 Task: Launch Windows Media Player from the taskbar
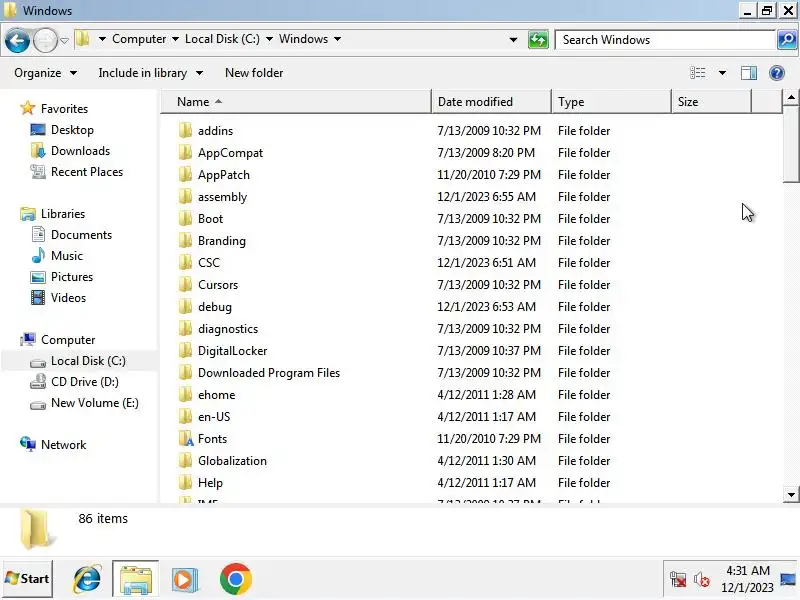(x=184, y=580)
